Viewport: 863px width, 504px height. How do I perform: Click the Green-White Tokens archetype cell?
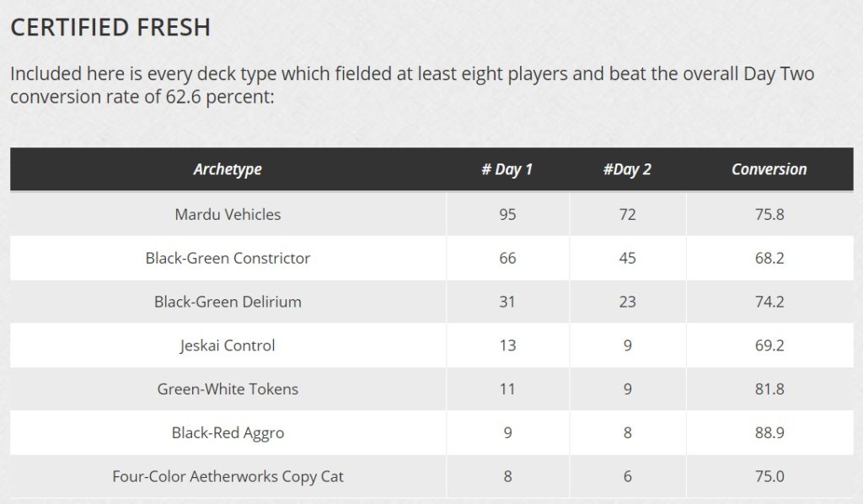(228, 389)
